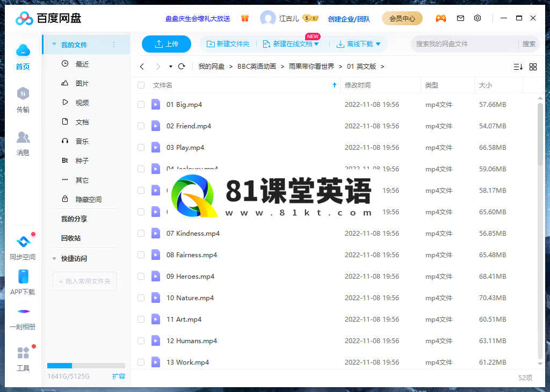The width and height of the screenshot is (550, 392).
Task: Open the navigation history dropdown arrow
Action: pyautogui.click(x=170, y=66)
